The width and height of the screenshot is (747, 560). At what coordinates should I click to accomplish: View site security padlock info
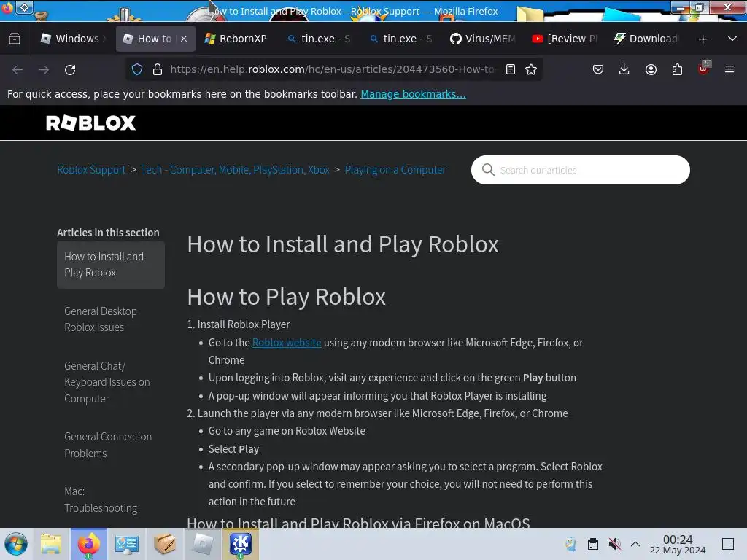click(x=158, y=69)
